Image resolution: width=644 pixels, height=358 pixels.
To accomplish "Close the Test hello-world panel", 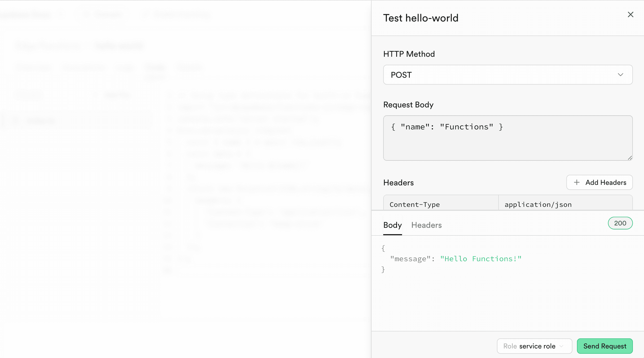I will [x=630, y=15].
